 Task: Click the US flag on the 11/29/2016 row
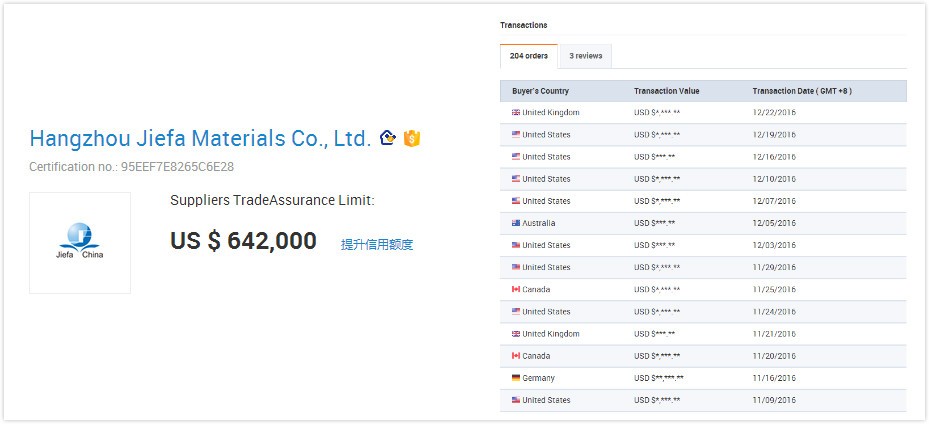[x=516, y=268]
